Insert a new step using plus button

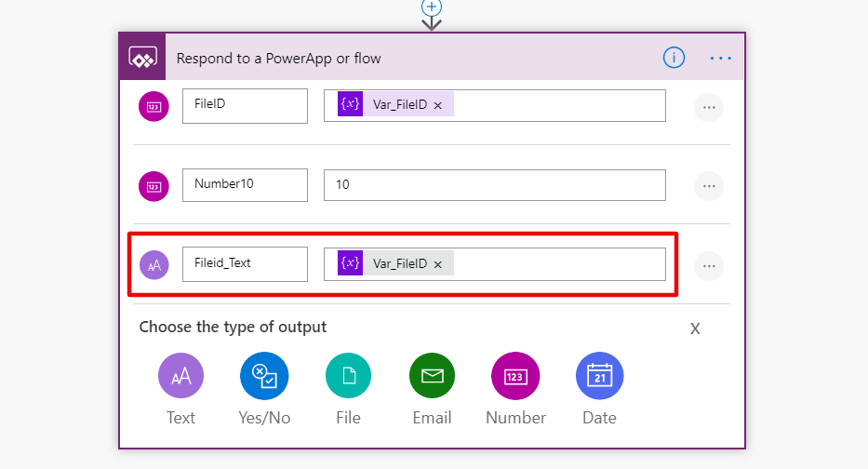tap(432, 7)
